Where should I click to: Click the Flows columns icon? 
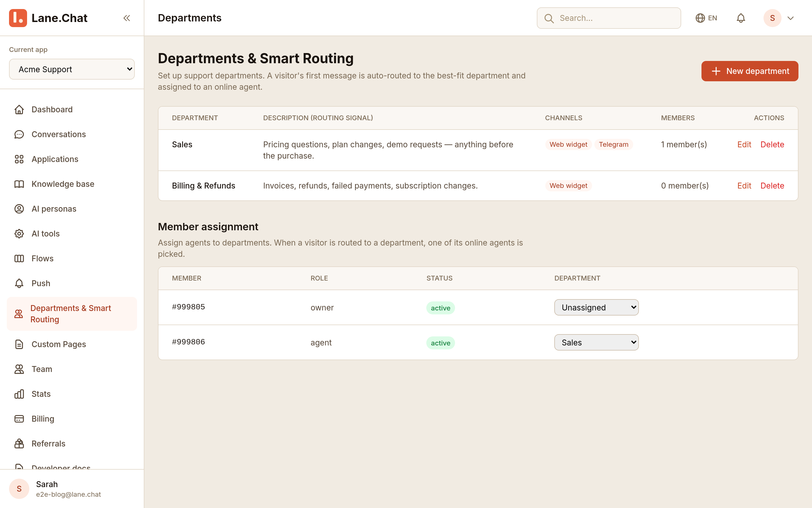click(19, 259)
